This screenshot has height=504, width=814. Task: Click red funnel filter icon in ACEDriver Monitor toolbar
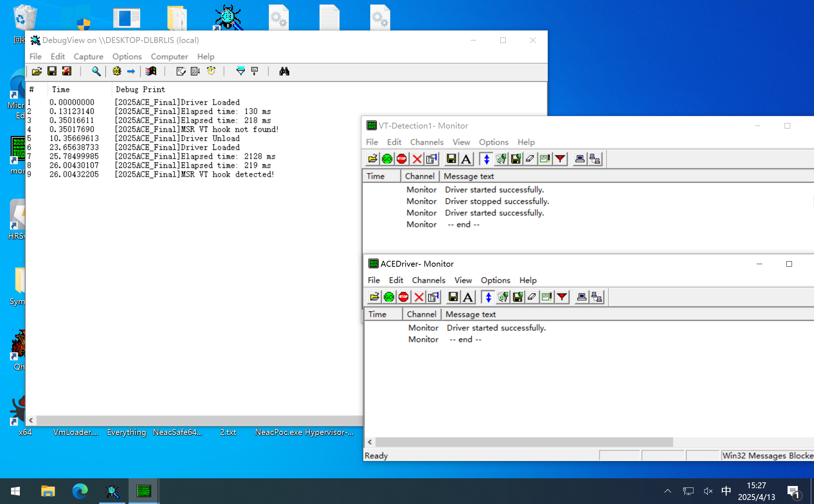(562, 297)
